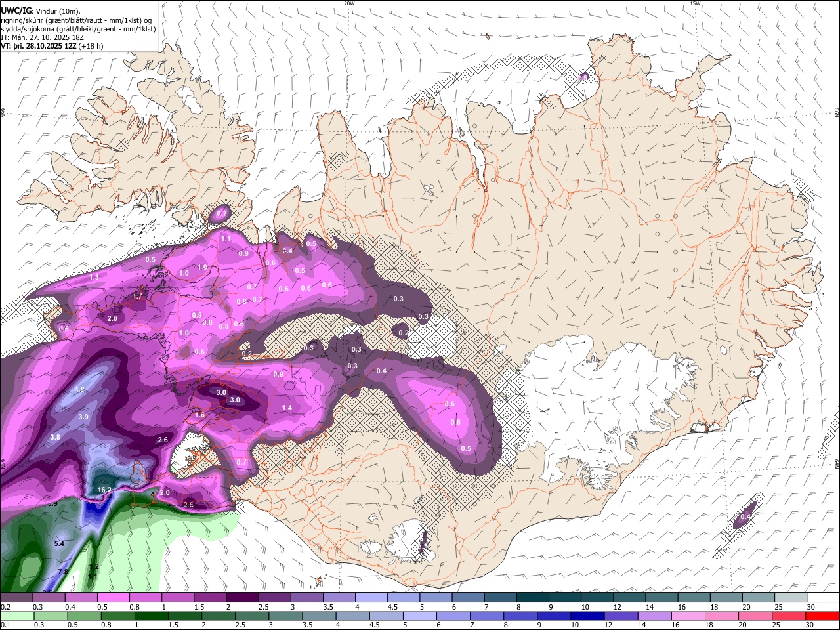The height and width of the screenshot is (630, 840).
Task: Select the 'rigning/skúrir' legend description line
Action: (x=76, y=20)
